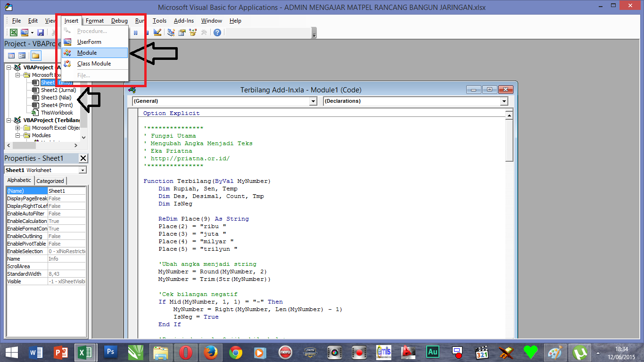The width and height of the screenshot is (644, 362).
Task: Open the Help menu
Action: (x=235, y=21)
